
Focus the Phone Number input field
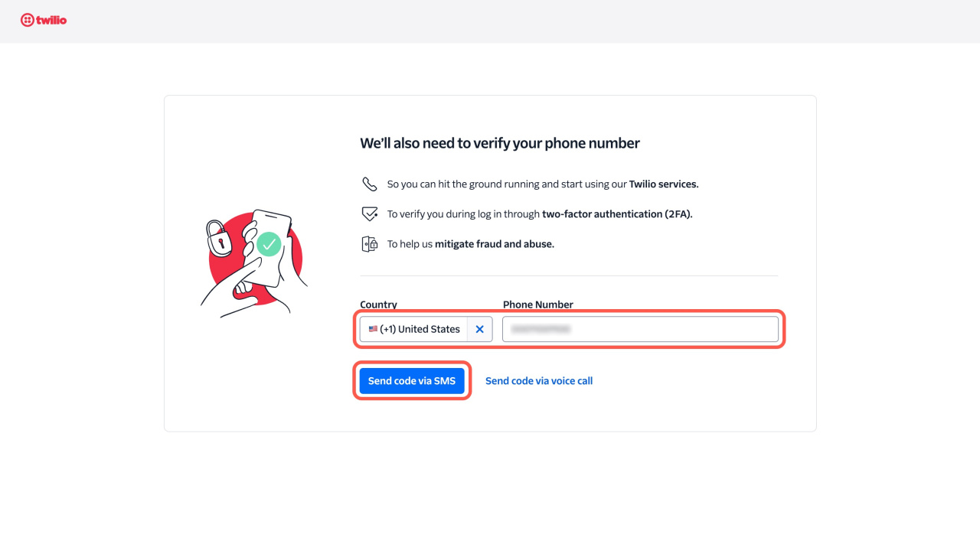point(640,329)
